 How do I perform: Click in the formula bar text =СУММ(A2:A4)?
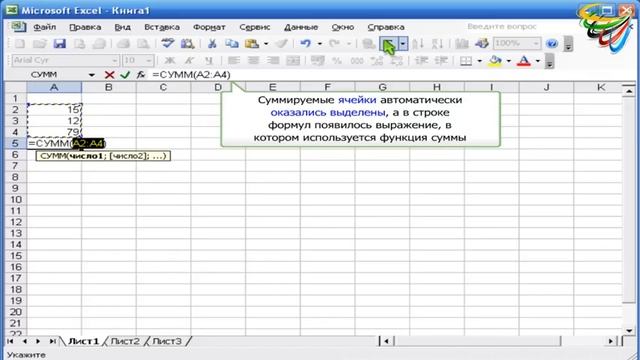point(191,75)
